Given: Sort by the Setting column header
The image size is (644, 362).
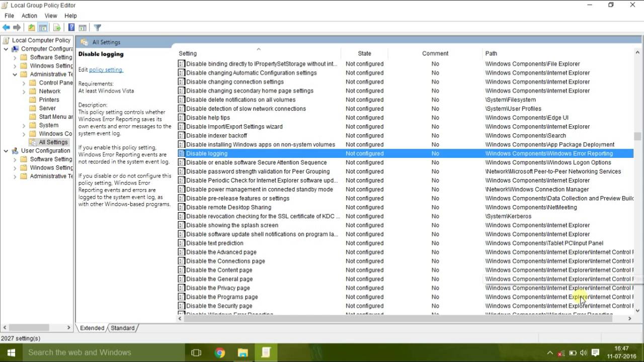Looking at the screenshot, I should [259, 53].
